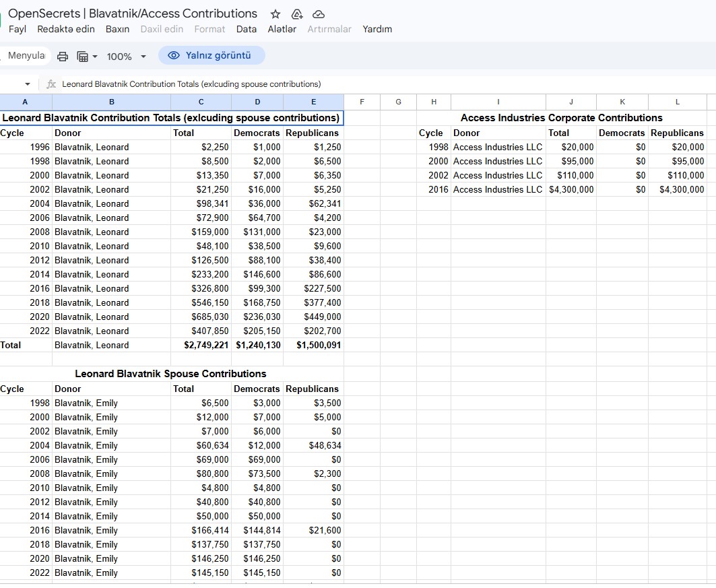This screenshot has height=588, width=716.
Task: Click the $95,000 total for Access Industries 2000
Action: [571, 161]
